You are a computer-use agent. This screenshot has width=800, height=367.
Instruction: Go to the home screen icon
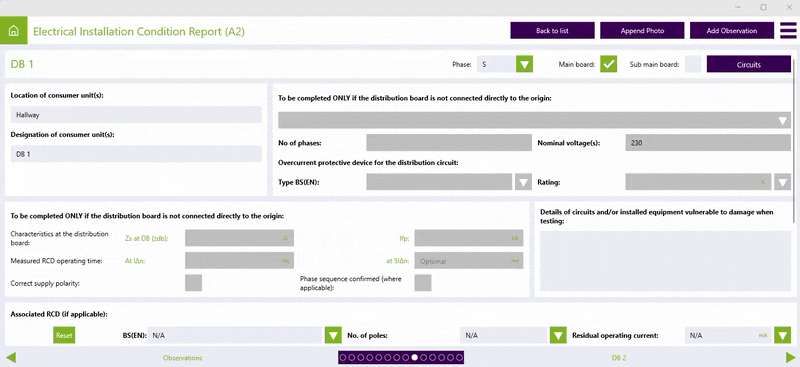pos(14,31)
